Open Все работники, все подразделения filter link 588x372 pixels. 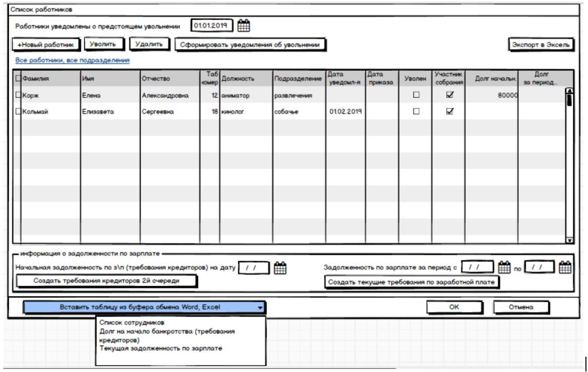72,61
